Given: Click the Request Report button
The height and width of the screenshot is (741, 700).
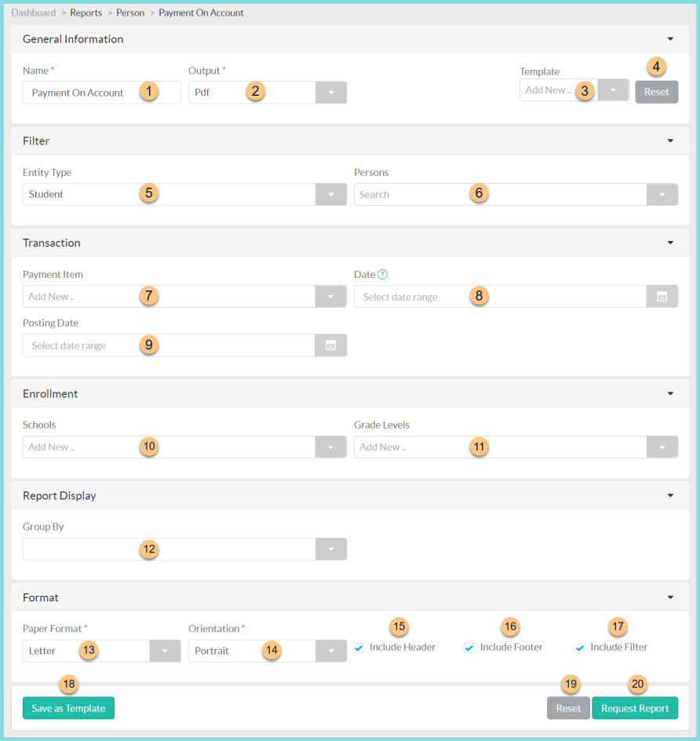Looking at the screenshot, I should [635, 707].
